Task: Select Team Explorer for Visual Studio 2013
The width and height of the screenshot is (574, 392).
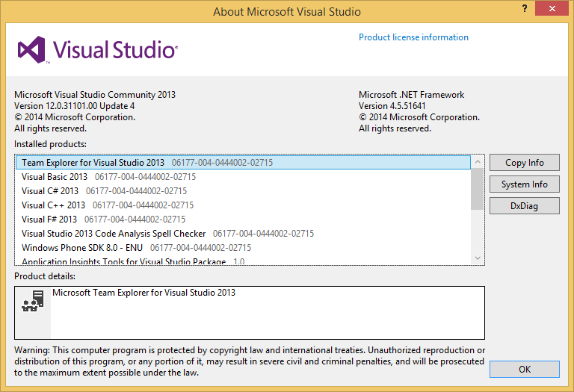Action: (93, 163)
